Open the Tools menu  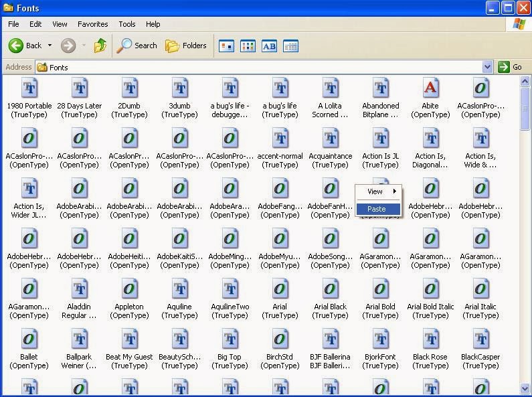tap(127, 24)
